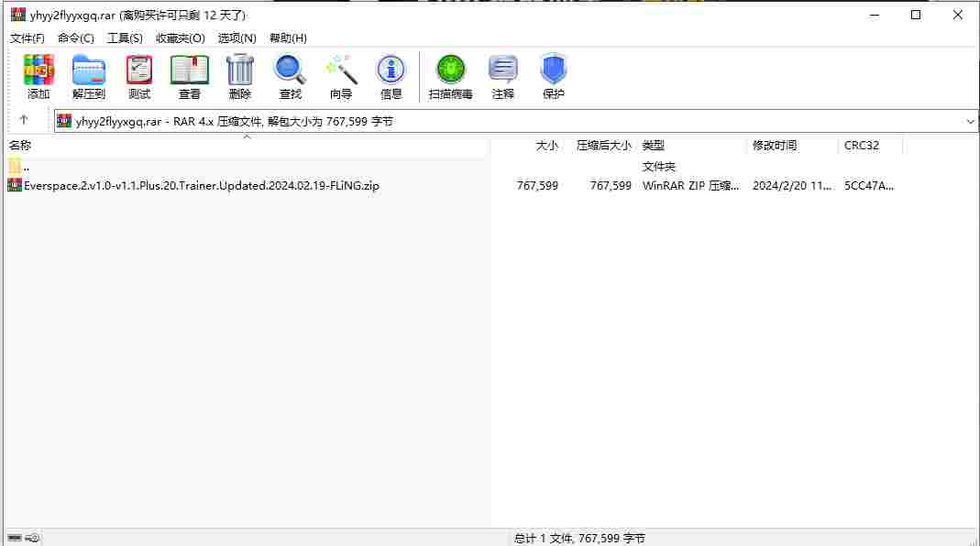Click the 767,599 size value
980x546 pixels.
click(537, 186)
